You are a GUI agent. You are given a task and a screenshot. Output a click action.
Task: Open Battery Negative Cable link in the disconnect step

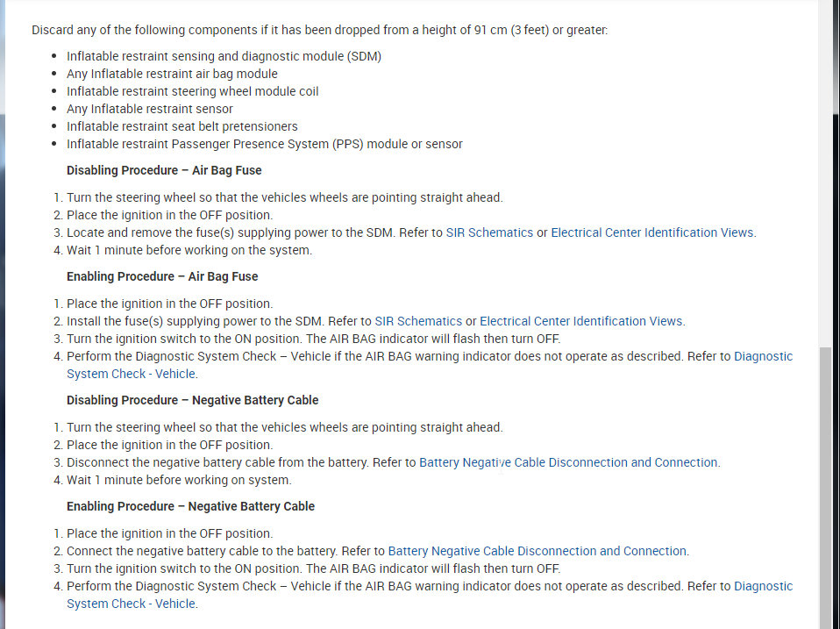tap(568, 462)
